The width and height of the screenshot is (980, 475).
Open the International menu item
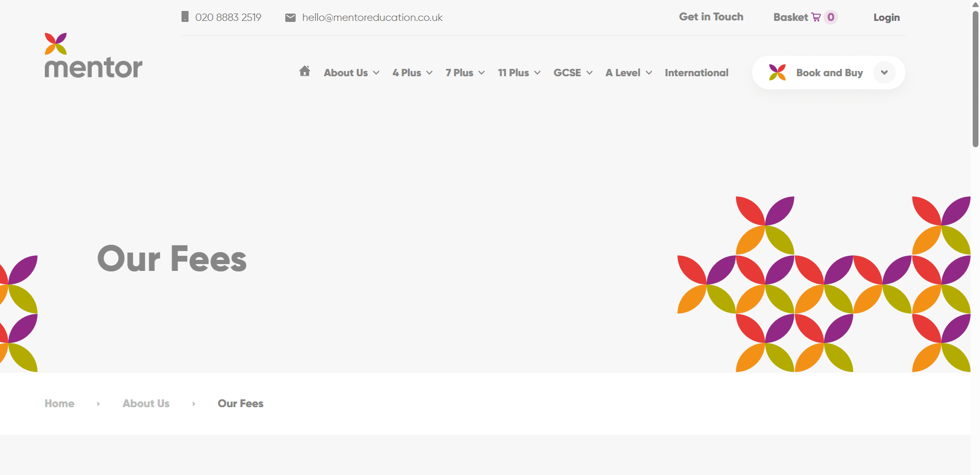pyautogui.click(x=696, y=73)
